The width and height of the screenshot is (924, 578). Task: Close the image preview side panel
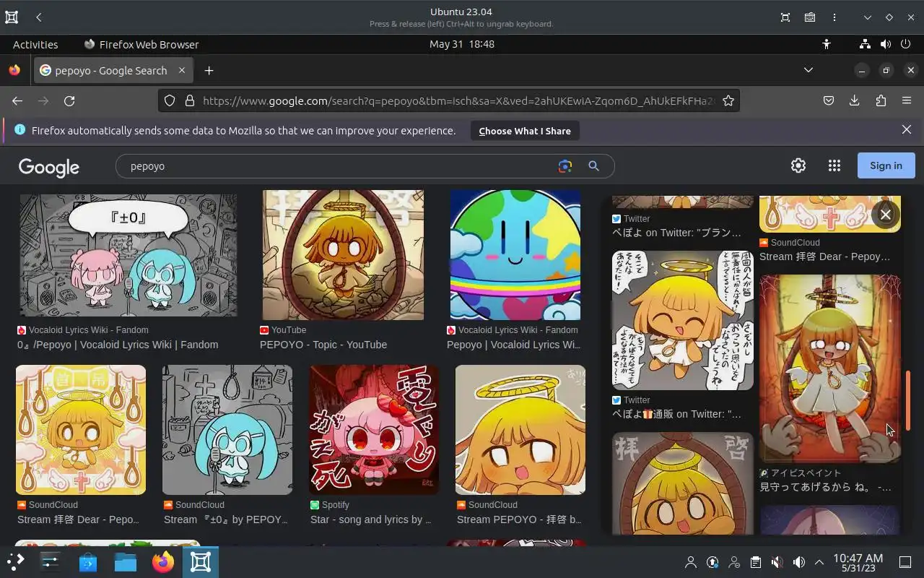886,214
